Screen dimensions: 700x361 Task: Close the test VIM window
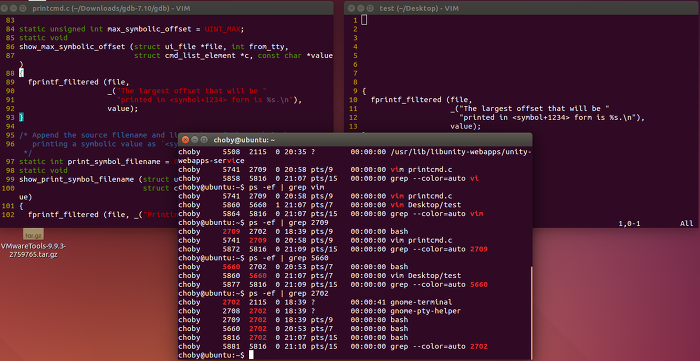351,8
